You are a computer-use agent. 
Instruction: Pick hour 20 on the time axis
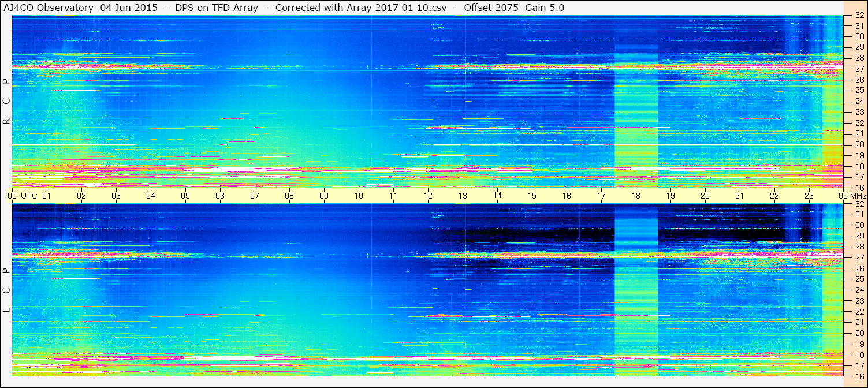click(705, 196)
